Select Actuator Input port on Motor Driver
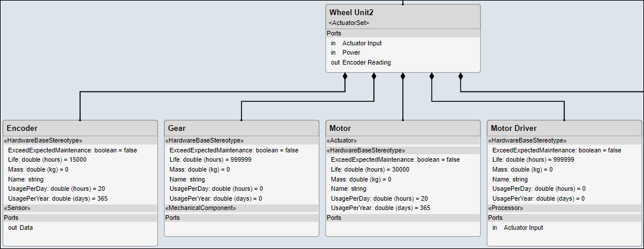This screenshot has height=249, width=644. [523, 227]
